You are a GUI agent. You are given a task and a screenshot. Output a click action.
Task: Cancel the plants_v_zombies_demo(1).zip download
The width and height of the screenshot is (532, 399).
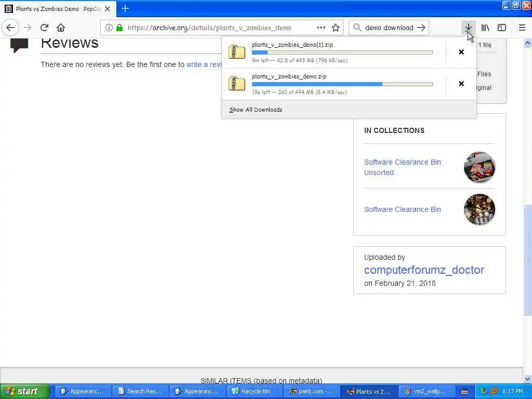461,52
